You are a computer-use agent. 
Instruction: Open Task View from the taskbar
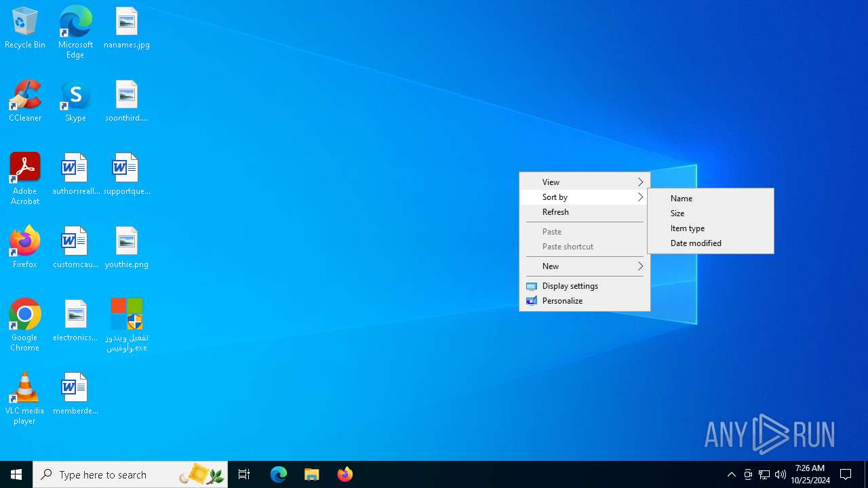point(244,474)
